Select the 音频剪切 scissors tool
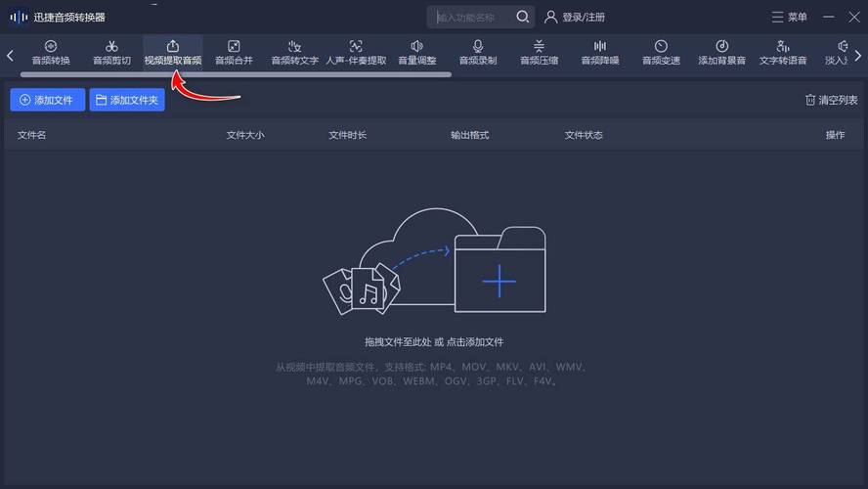Viewport: 868px width, 489px height. tap(111, 53)
